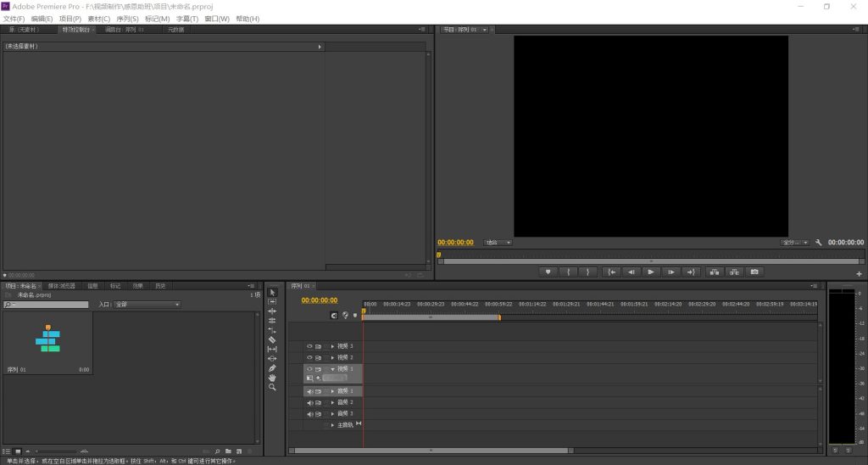868x465 pixels.
Task: Click the project panel search field
Action: tap(46, 305)
